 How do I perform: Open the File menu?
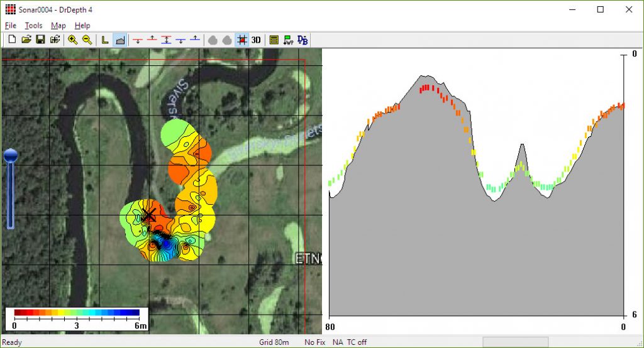pos(11,26)
